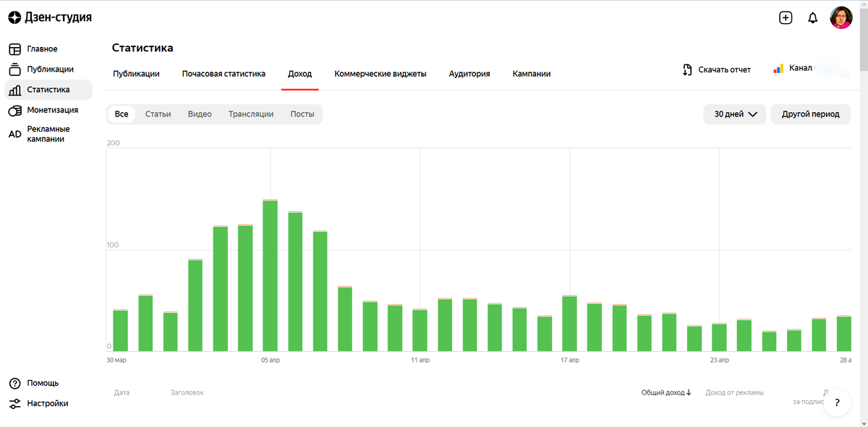Click the Dzen-studio logo icon
868x427 pixels.
pos(14,17)
